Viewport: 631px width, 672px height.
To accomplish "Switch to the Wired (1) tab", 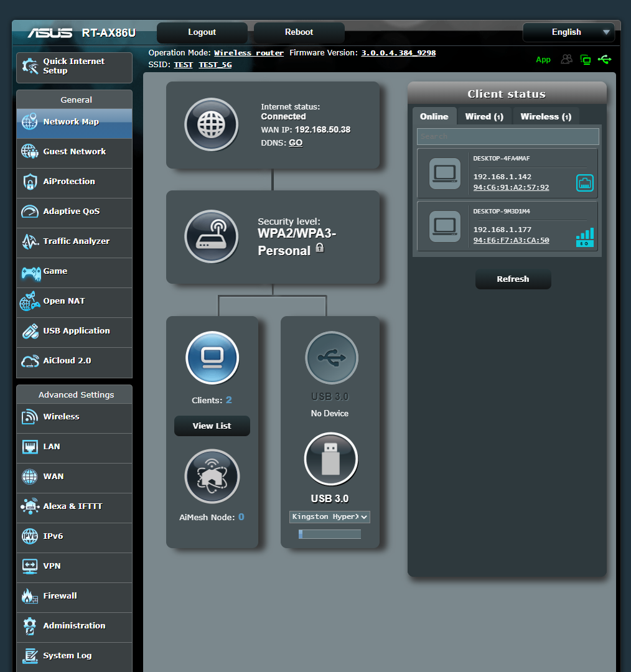I will (484, 116).
